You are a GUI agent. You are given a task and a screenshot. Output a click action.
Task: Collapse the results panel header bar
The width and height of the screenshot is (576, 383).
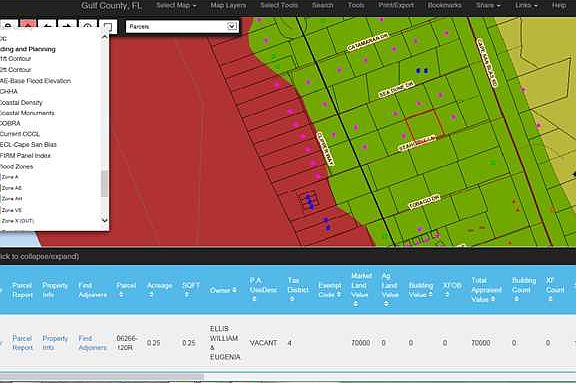point(288,256)
